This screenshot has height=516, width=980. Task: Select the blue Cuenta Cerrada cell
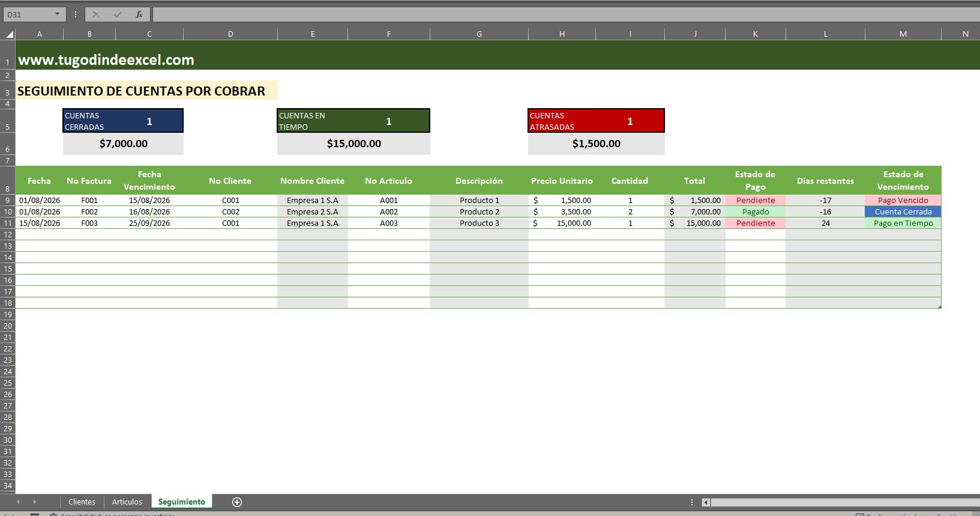pyautogui.click(x=903, y=211)
